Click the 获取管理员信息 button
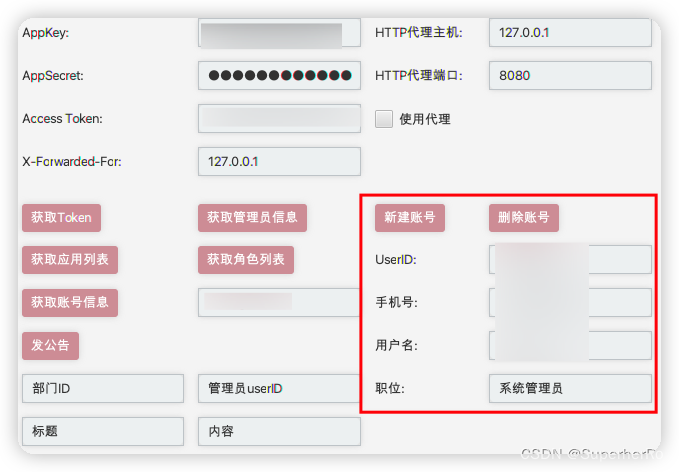 (x=252, y=218)
